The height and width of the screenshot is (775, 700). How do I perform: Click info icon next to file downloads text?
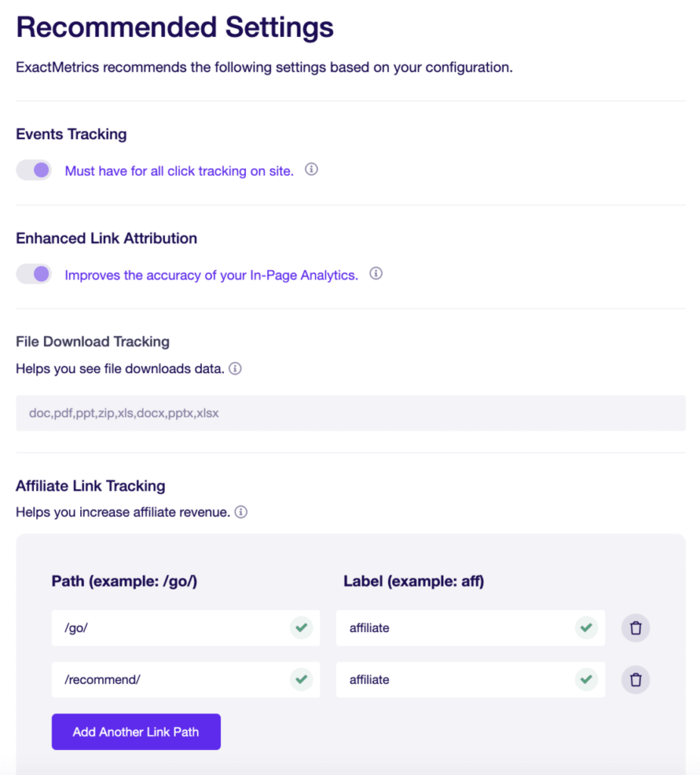tap(235, 369)
